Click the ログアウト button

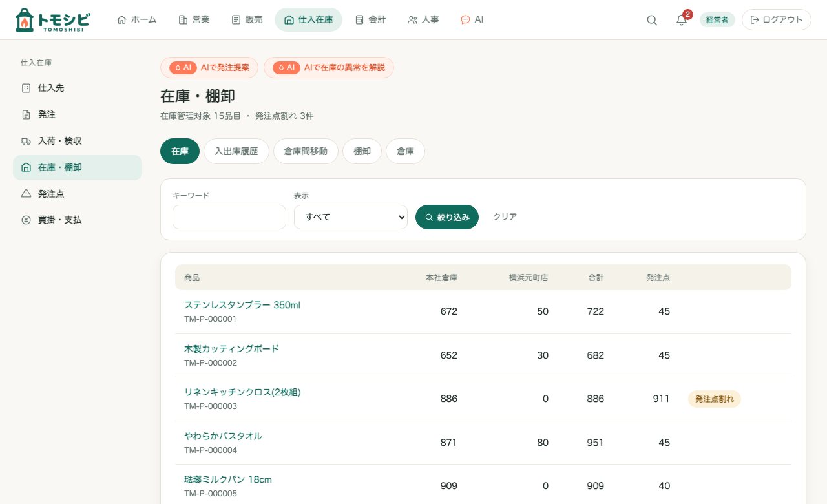click(777, 19)
